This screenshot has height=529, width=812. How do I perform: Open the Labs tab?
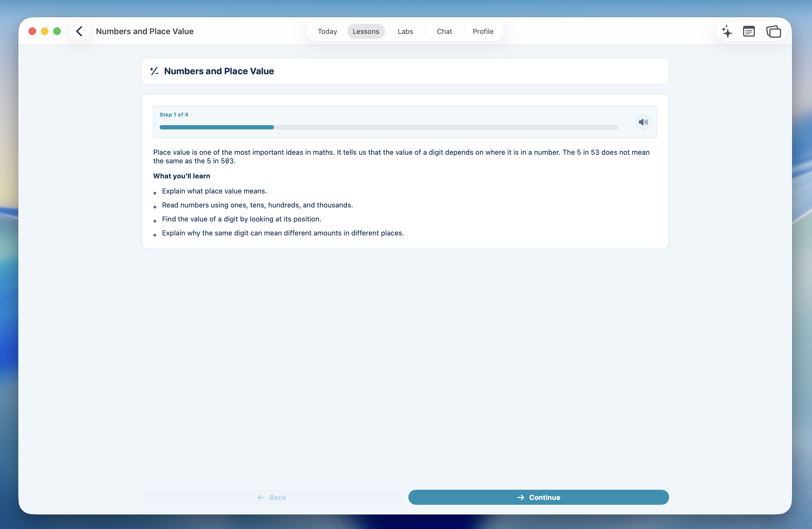click(405, 31)
